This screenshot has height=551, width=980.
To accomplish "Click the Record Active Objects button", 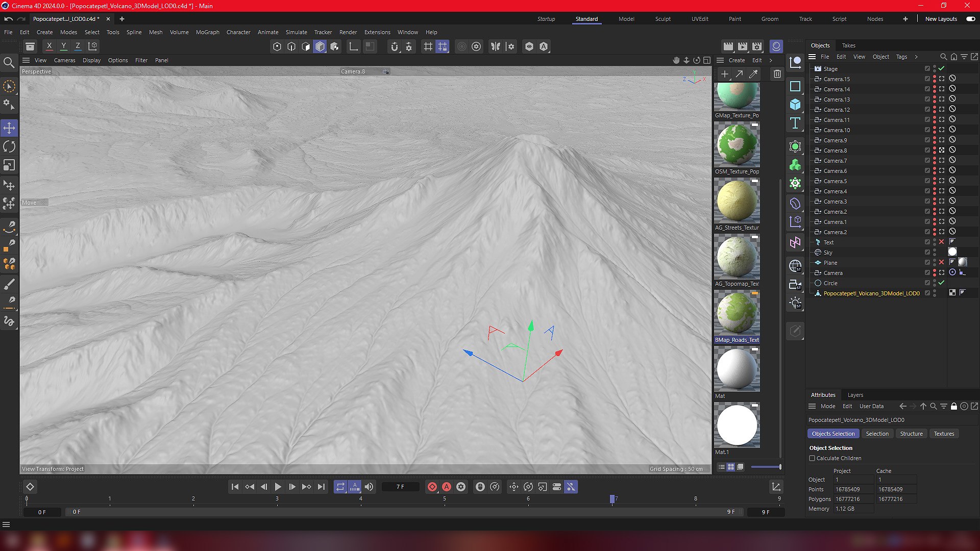I will point(432,487).
